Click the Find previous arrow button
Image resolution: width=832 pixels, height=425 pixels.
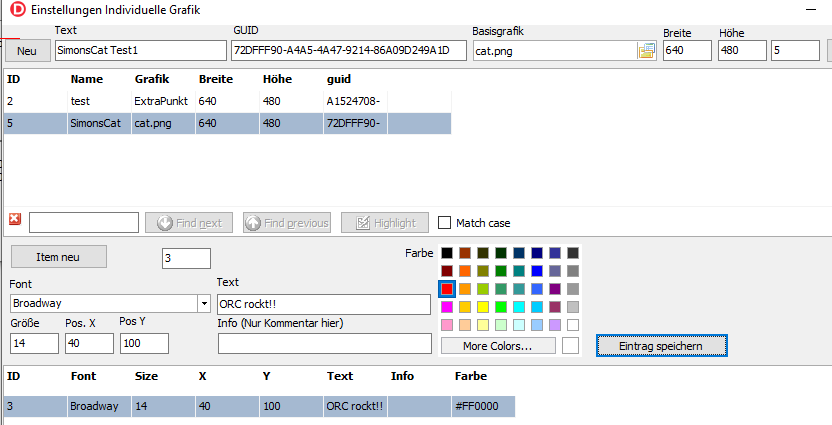pyautogui.click(x=286, y=222)
